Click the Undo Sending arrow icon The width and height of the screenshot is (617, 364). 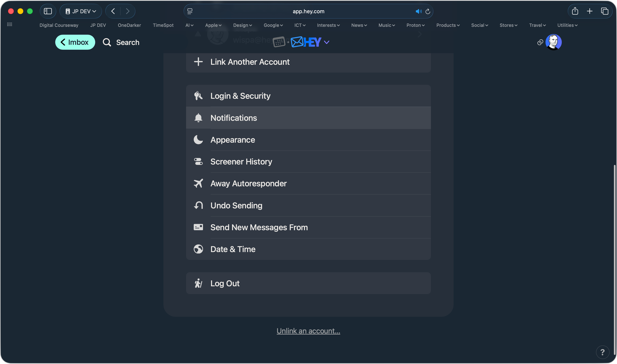coord(198,205)
